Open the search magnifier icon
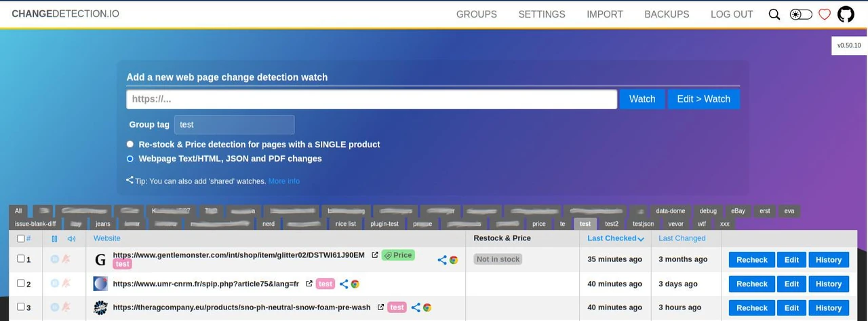 click(774, 14)
